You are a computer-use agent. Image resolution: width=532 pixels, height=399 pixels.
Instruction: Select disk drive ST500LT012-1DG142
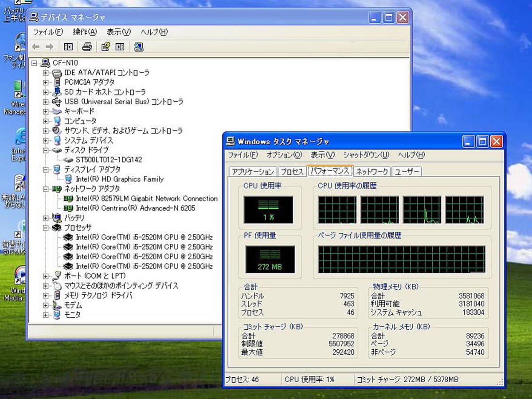(x=109, y=160)
